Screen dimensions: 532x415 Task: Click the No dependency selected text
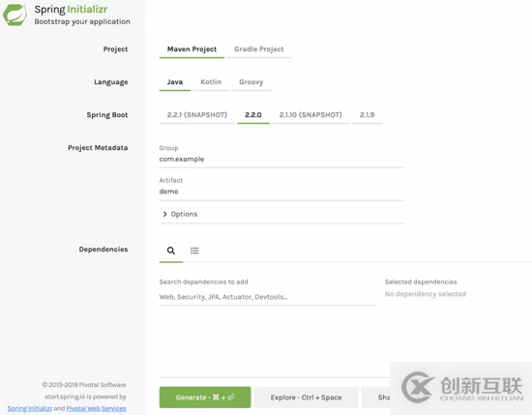click(426, 294)
